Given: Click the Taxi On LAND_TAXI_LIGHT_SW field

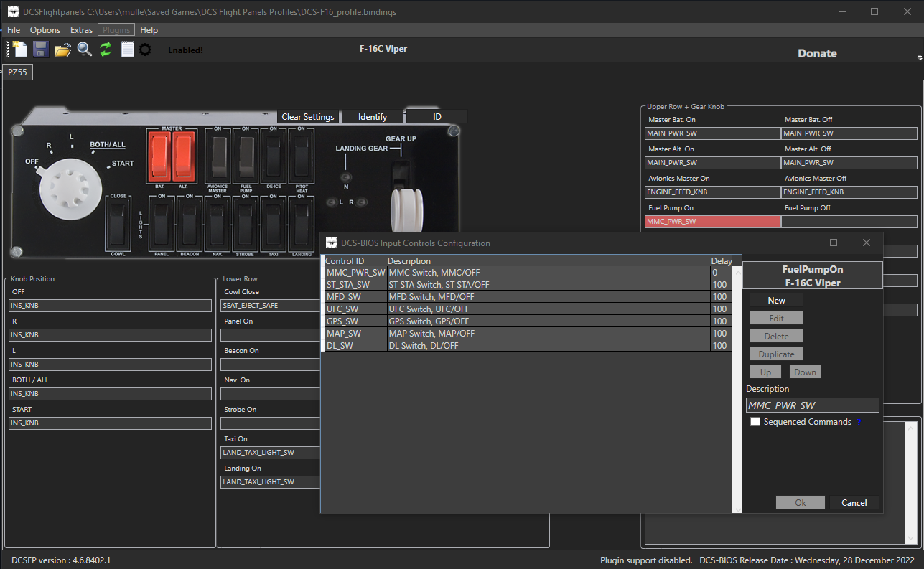Looking at the screenshot, I should (x=270, y=453).
